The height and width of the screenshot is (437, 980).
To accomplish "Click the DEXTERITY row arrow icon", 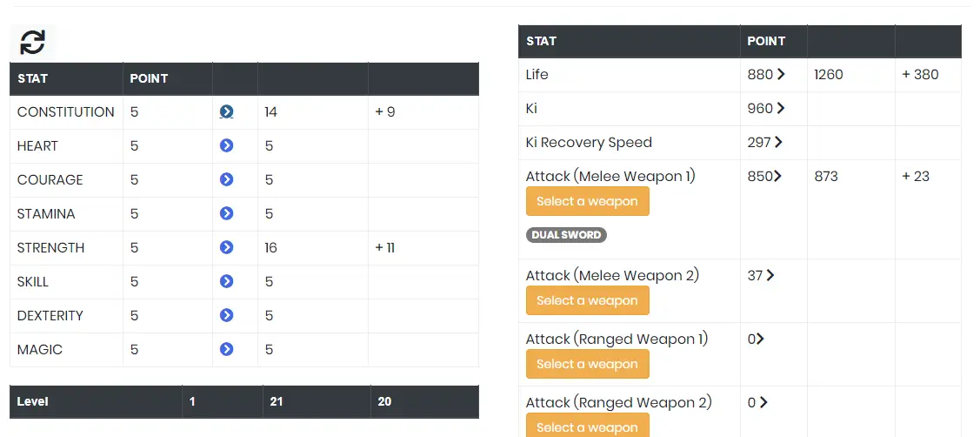I will click(226, 315).
